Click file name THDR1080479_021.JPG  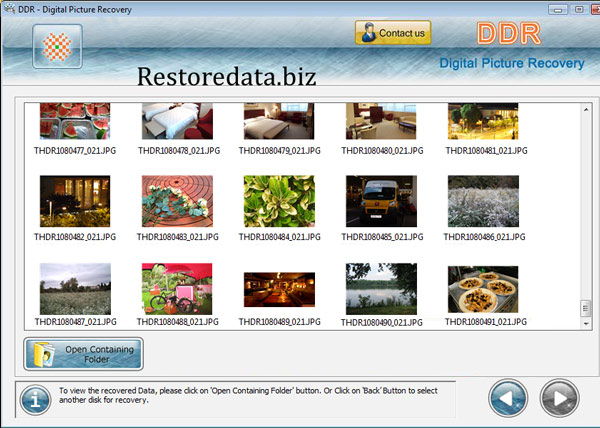pyautogui.click(x=280, y=151)
